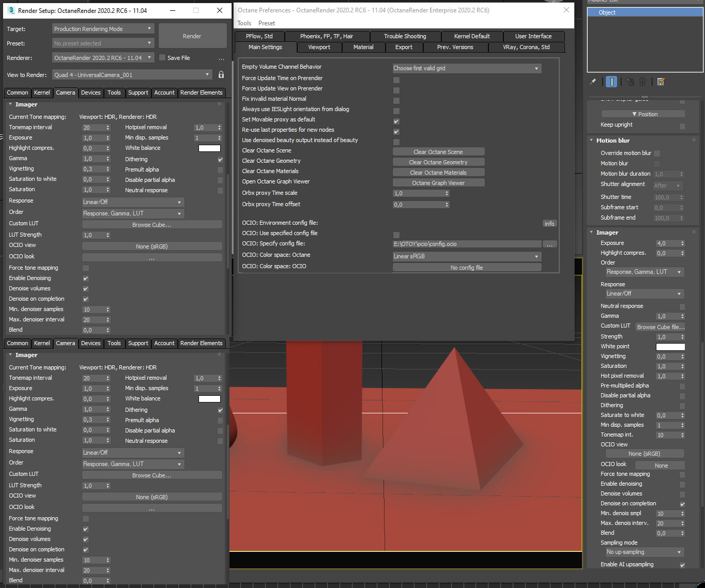
Task: Click White balance swatch in upper Imager rollout
Action: tap(209, 148)
